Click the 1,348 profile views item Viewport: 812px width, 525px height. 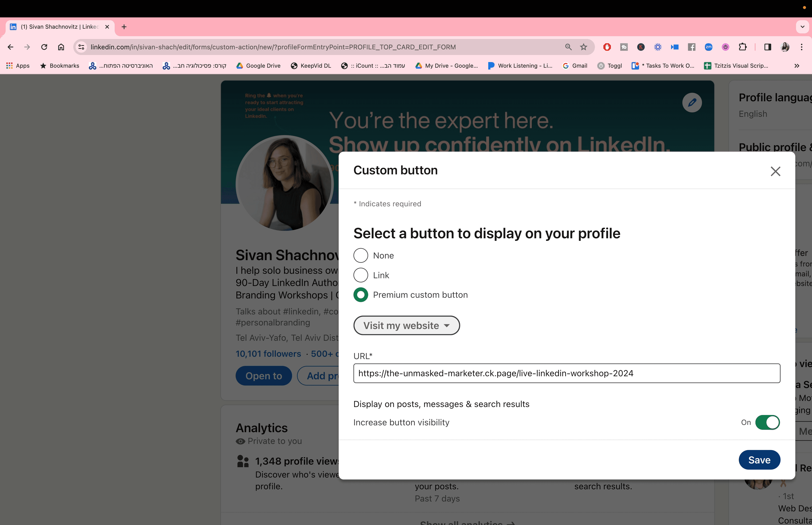[x=297, y=461]
